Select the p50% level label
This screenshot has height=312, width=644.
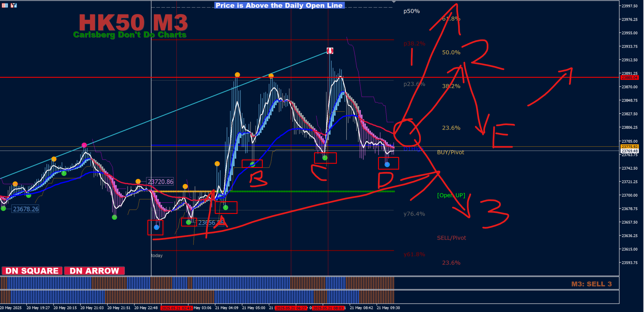click(412, 11)
